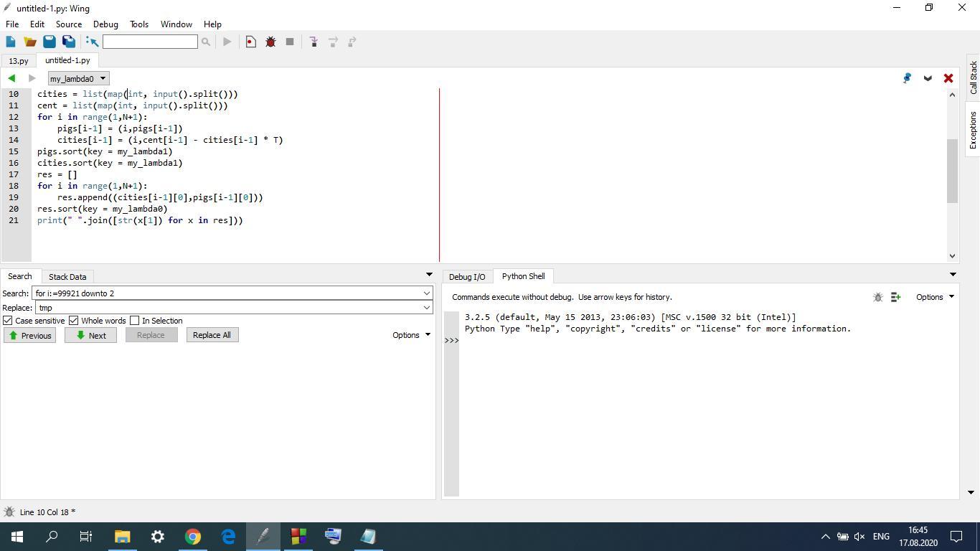Click the New File icon

[11, 42]
